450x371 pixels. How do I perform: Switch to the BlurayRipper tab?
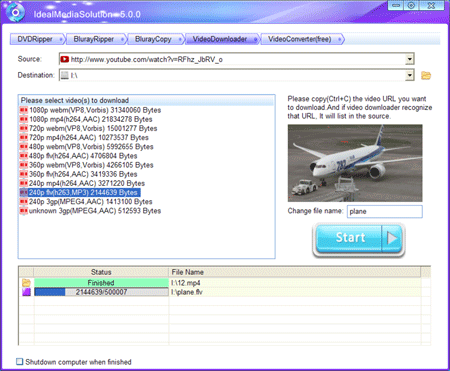pos(96,39)
